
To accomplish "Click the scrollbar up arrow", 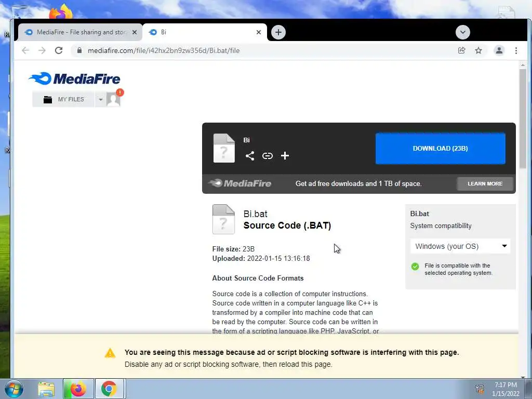I will coord(523,65).
